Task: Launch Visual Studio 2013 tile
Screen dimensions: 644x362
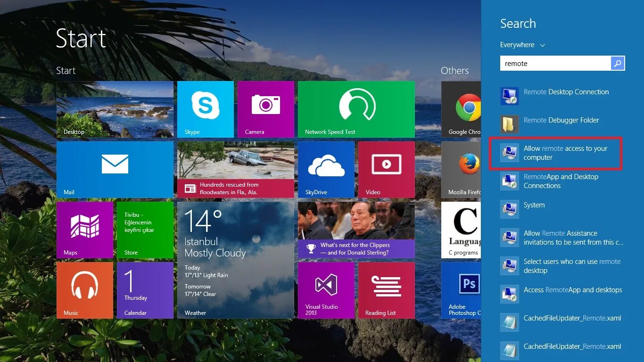Action: click(326, 290)
